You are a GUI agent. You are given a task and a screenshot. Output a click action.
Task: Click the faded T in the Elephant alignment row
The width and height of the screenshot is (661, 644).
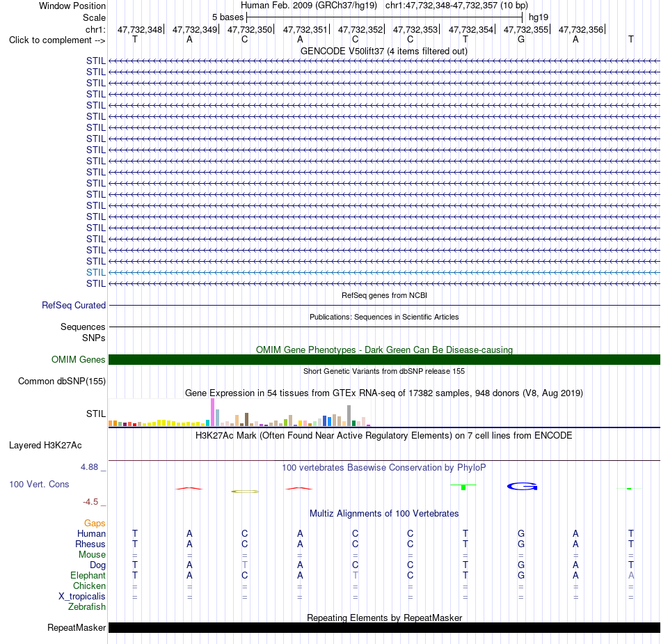click(x=356, y=575)
